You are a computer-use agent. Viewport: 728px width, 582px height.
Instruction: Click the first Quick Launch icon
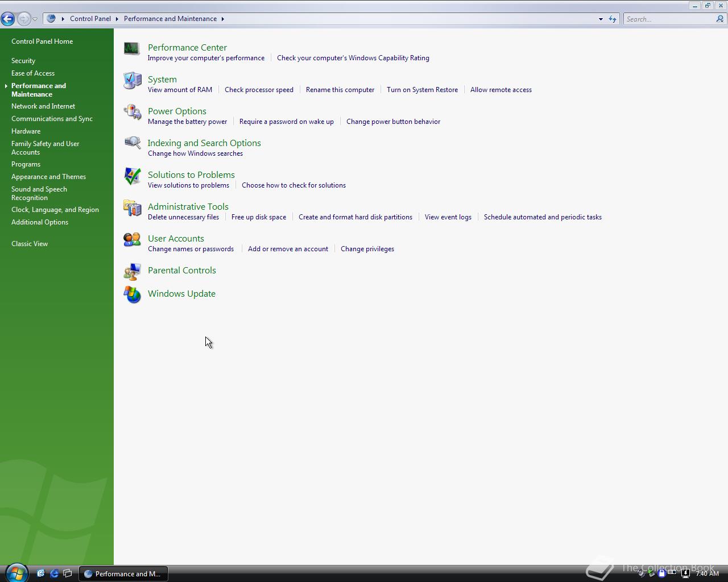point(41,573)
